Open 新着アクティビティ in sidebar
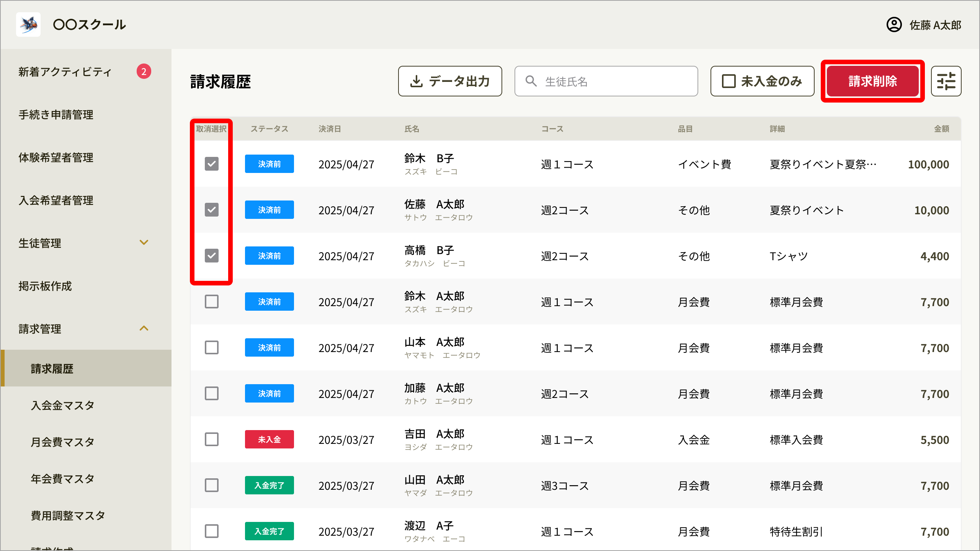Image resolution: width=980 pixels, height=551 pixels. [65, 72]
